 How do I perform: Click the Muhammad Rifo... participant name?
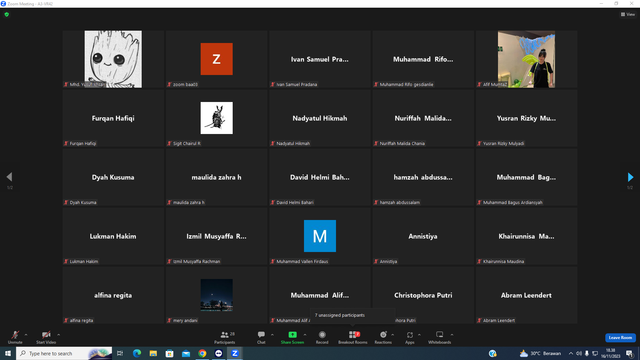tap(423, 59)
